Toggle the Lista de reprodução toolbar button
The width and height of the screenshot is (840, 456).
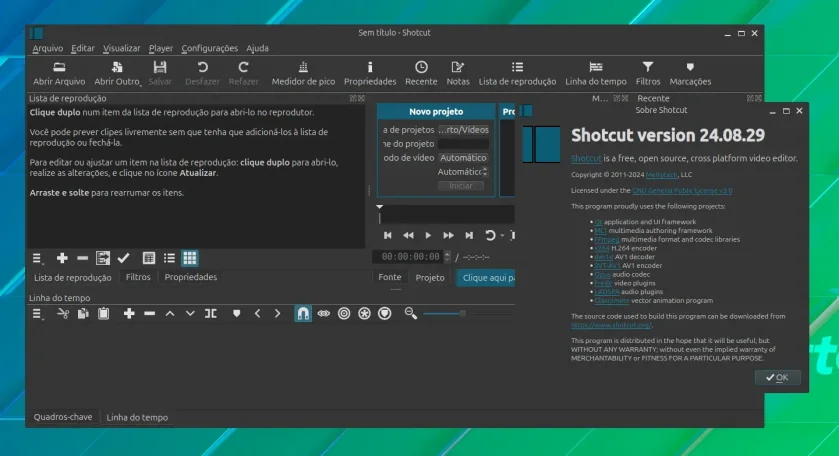pyautogui.click(x=517, y=73)
